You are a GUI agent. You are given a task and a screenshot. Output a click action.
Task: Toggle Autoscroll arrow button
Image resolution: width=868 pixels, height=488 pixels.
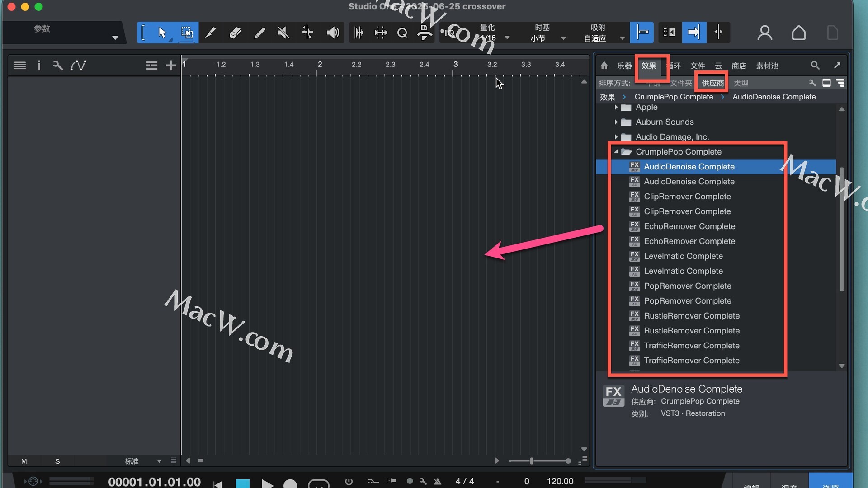(694, 33)
